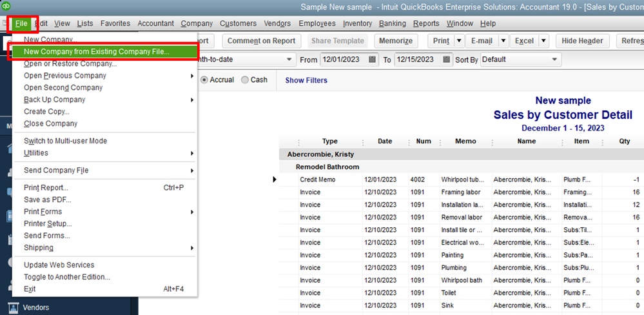Open the Help menu

[488, 23]
